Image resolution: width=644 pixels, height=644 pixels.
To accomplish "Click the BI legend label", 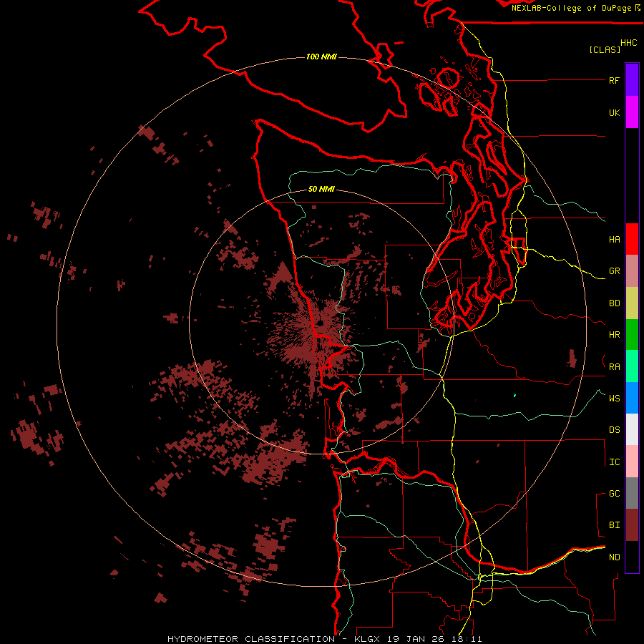I will [614, 525].
